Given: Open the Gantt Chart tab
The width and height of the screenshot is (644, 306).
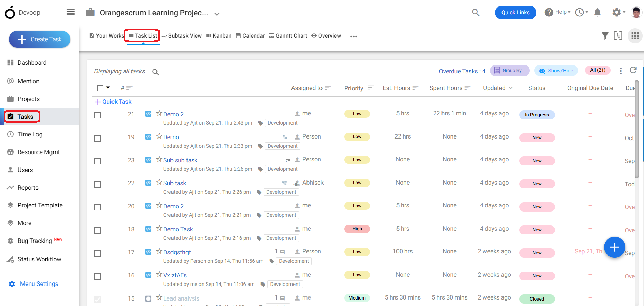Looking at the screenshot, I should (x=288, y=35).
